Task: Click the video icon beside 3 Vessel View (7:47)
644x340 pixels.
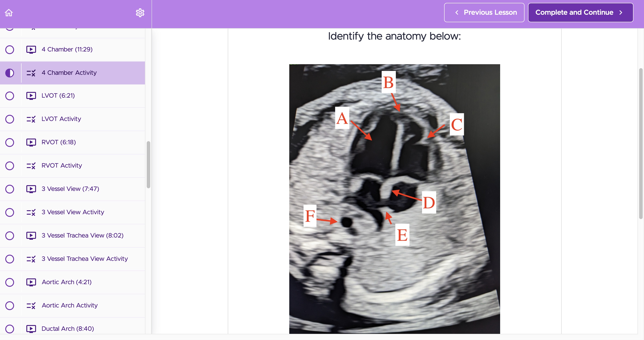Action: pos(31,189)
